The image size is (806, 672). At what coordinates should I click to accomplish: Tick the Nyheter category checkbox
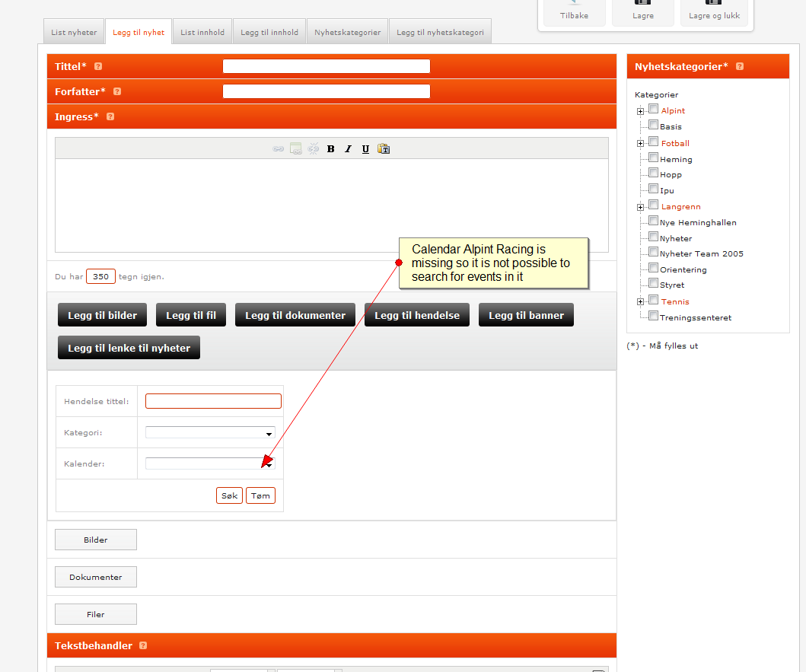(653, 237)
